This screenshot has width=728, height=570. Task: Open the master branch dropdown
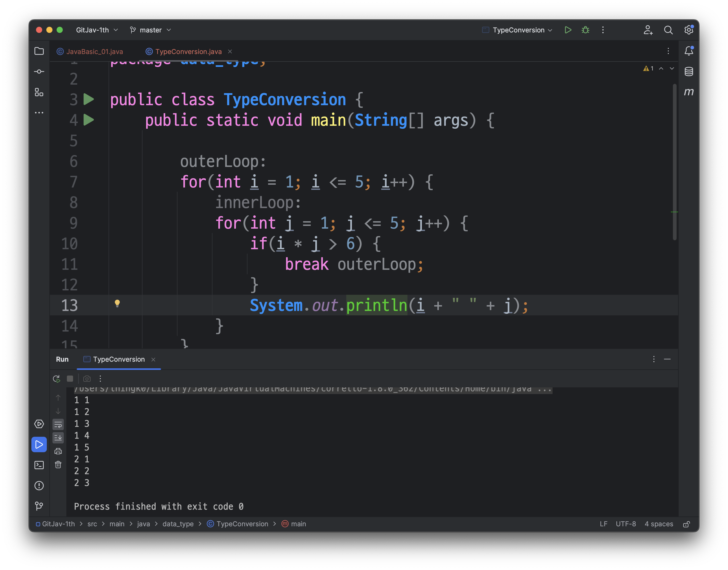pyautogui.click(x=150, y=30)
